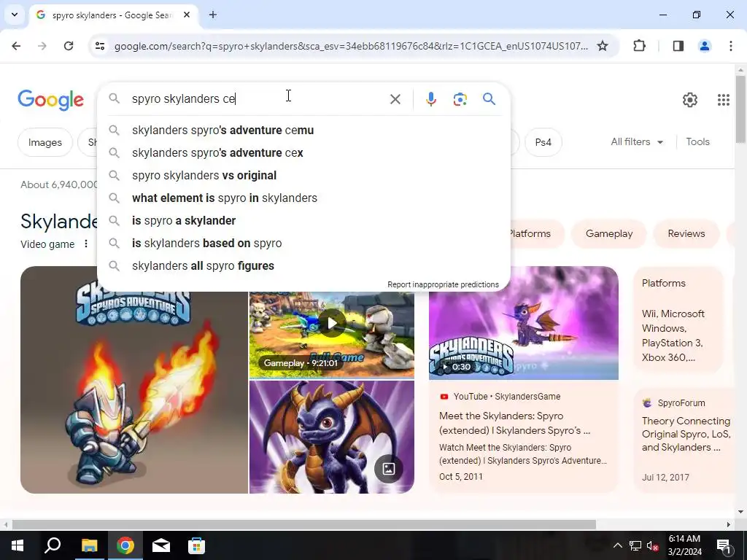Choose suggestion spyro skylanders vs original
The height and width of the screenshot is (560, 747).
coord(304,175)
